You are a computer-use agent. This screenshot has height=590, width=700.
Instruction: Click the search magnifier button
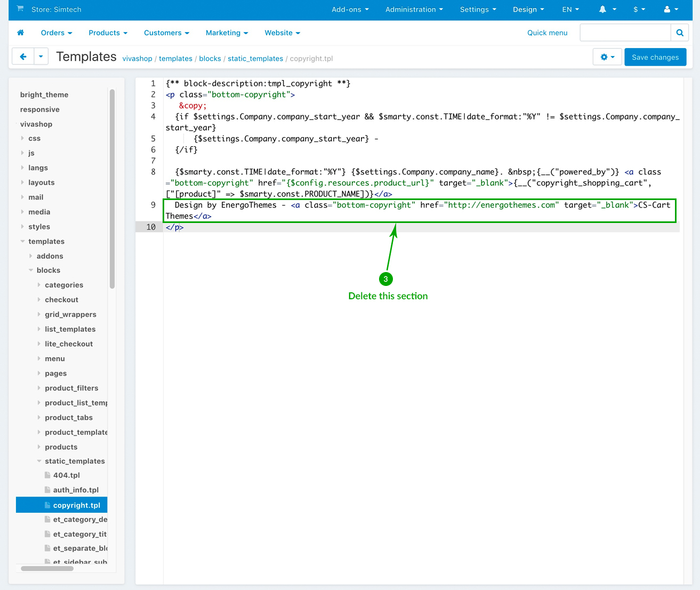pyautogui.click(x=679, y=33)
